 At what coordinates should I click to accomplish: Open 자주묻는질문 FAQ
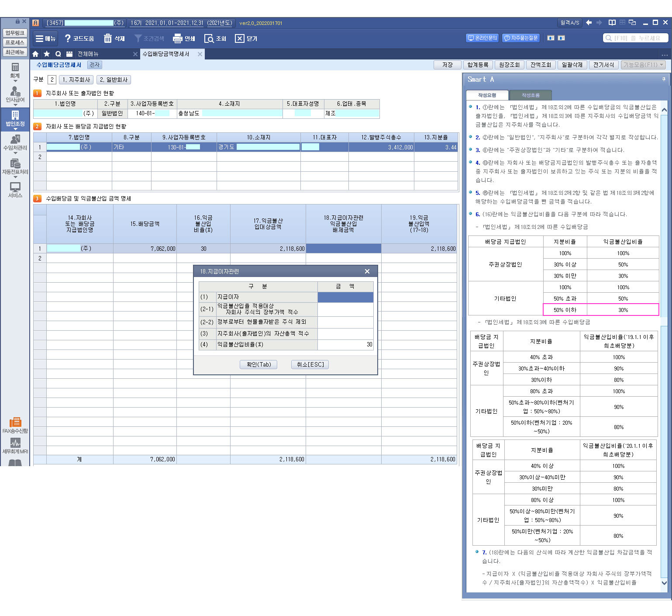(521, 38)
